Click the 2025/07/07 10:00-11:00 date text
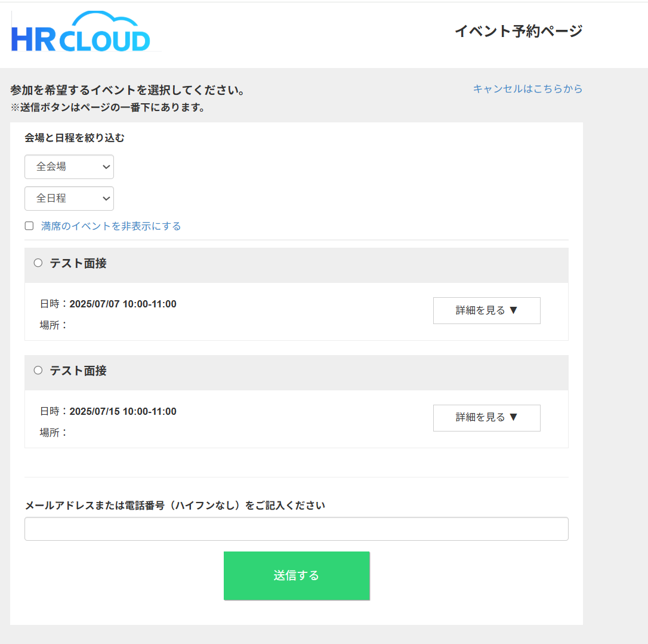This screenshot has width=648, height=644. (x=123, y=304)
